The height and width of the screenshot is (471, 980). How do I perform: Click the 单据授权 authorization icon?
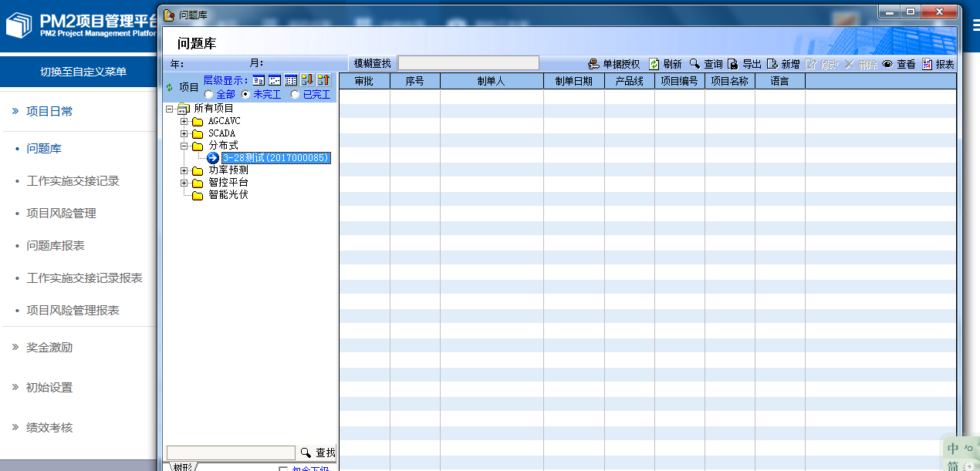[593, 64]
